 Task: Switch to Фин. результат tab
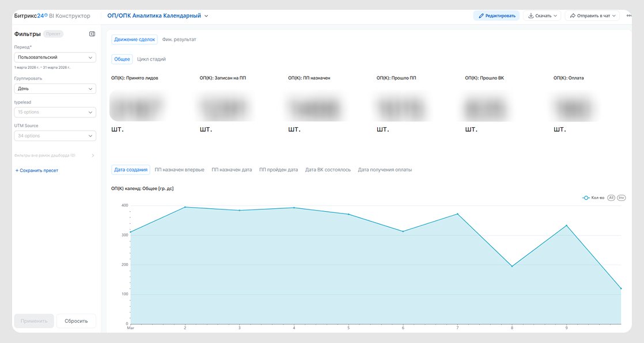(179, 39)
